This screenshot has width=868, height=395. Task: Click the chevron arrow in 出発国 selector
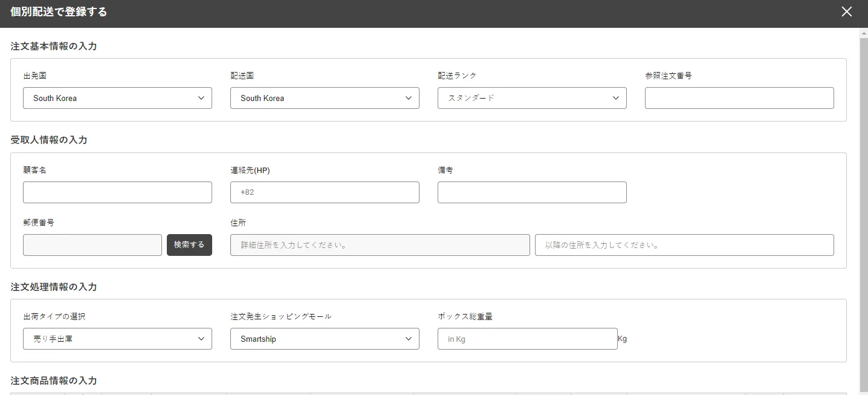click(201, 98)
